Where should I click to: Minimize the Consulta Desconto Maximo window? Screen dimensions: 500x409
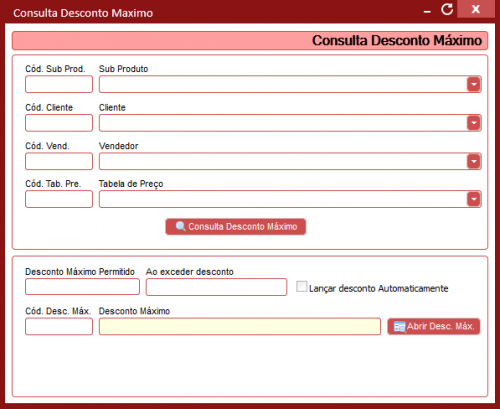click(x=427, y=12)
